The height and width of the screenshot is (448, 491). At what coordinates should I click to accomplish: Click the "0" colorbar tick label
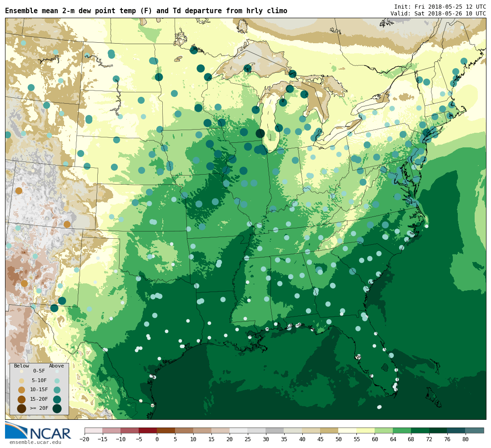157,439
